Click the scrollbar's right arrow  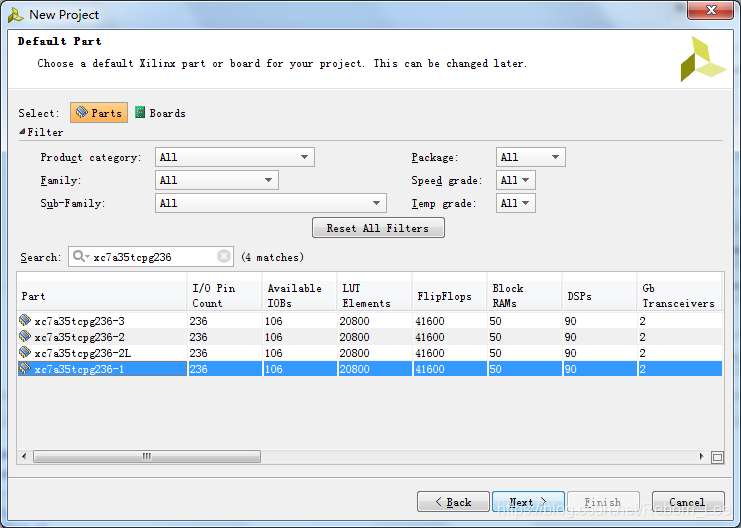(x=701, y=457)
